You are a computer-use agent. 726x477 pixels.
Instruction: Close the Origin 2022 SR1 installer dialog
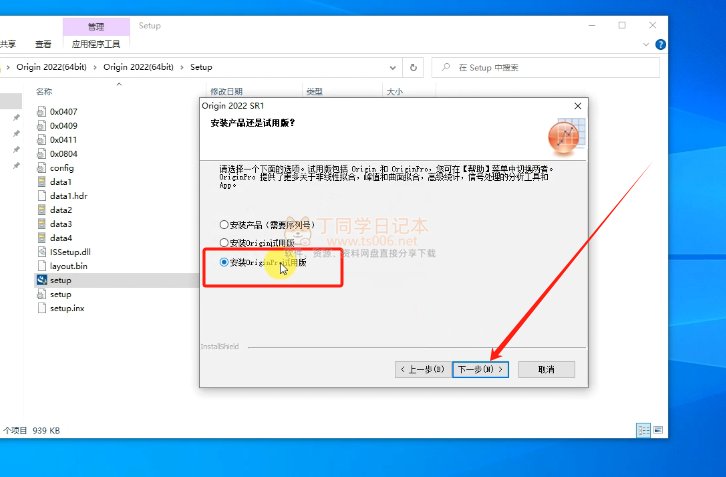pos(578,106)
